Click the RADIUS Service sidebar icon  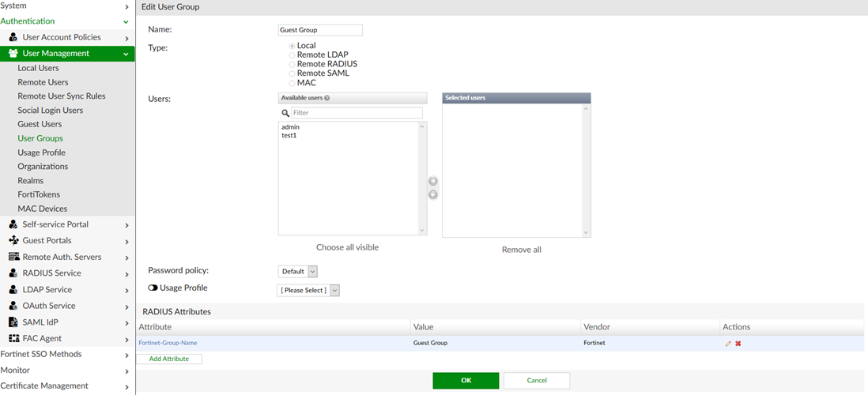[13, 273]
